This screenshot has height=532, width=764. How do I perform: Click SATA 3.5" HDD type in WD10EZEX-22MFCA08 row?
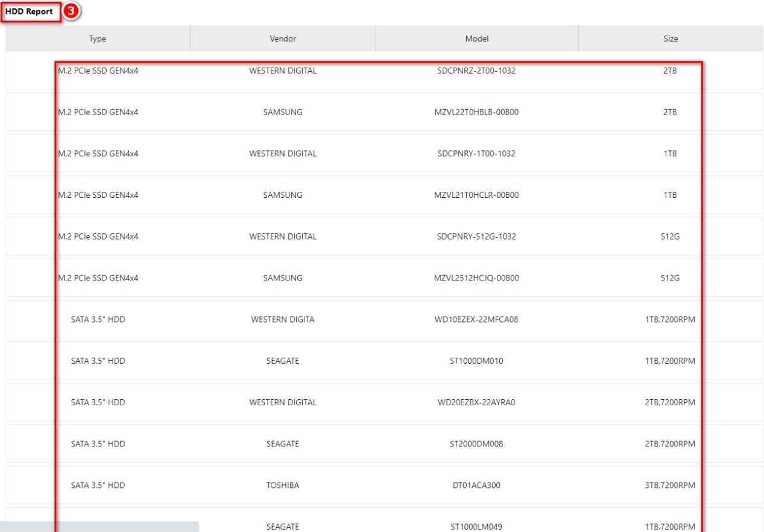pos(98,320)
